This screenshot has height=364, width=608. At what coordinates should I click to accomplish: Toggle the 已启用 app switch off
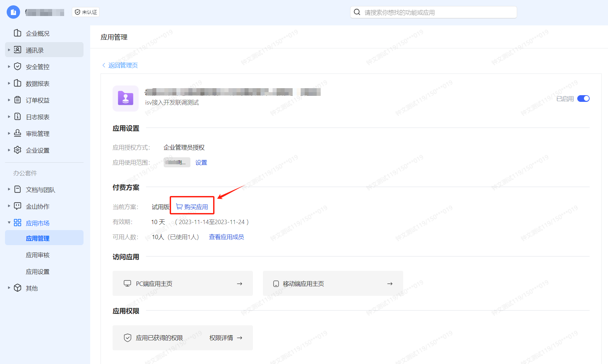pyautogui.click(x=583, y=99)
